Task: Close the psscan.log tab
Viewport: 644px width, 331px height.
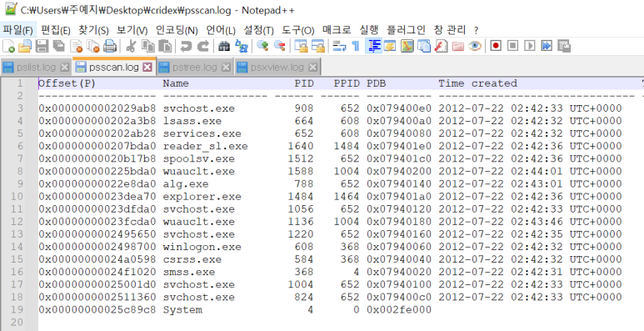Action: (147, 68)
